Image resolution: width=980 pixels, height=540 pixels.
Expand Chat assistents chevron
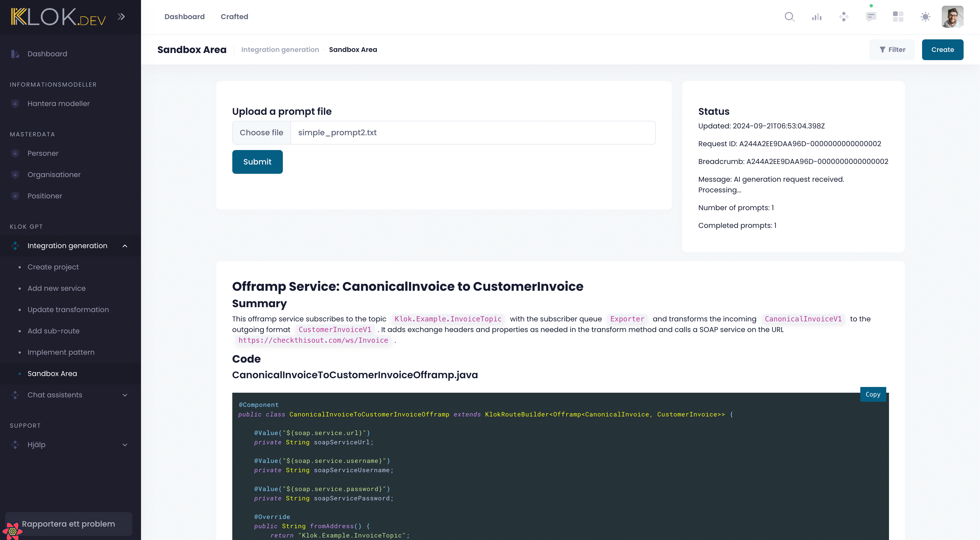coord(125,395)
